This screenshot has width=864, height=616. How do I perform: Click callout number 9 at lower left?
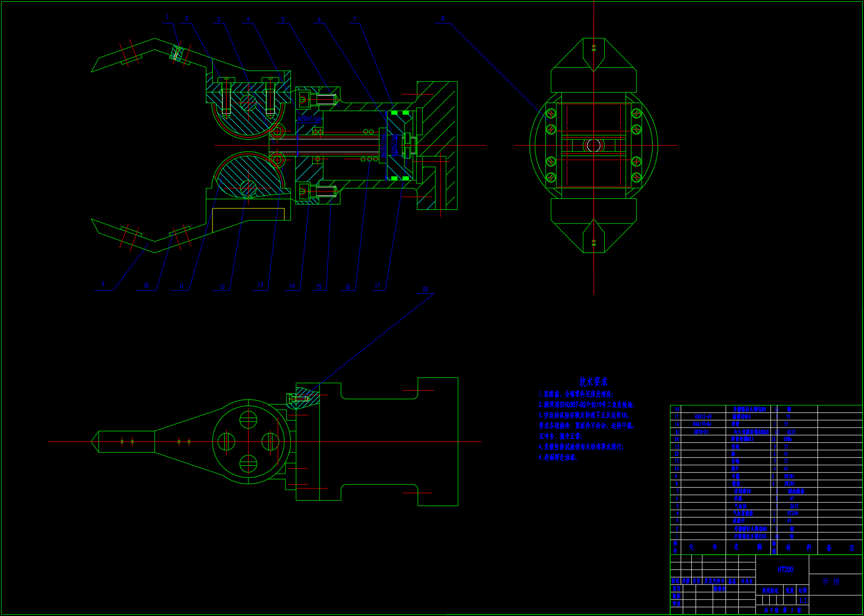click(103, 284)
